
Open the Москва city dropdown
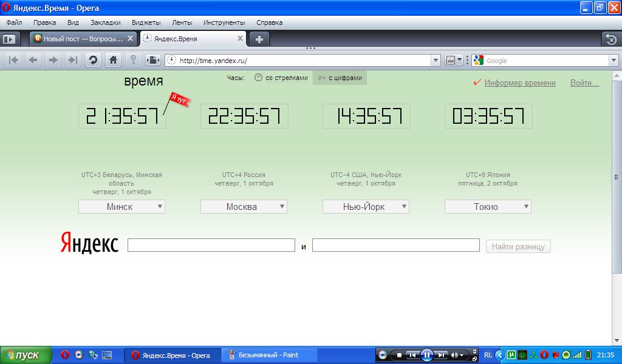(244, 206)
